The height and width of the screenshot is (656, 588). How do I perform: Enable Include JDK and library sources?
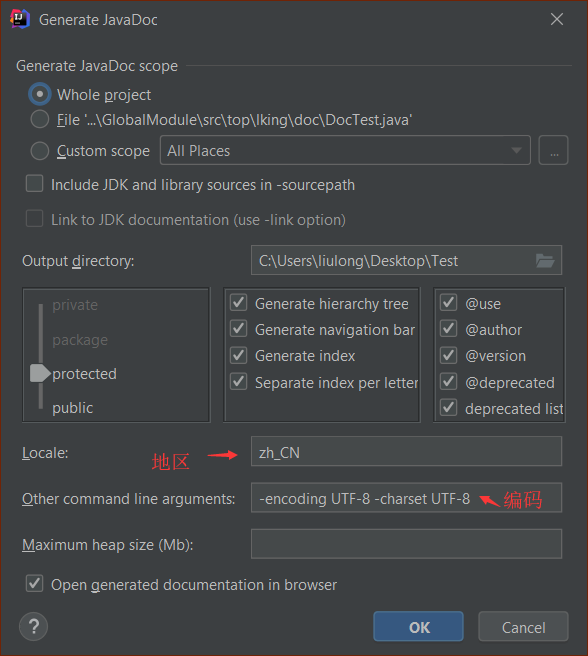pyautogui.click(x=34, y=184)
